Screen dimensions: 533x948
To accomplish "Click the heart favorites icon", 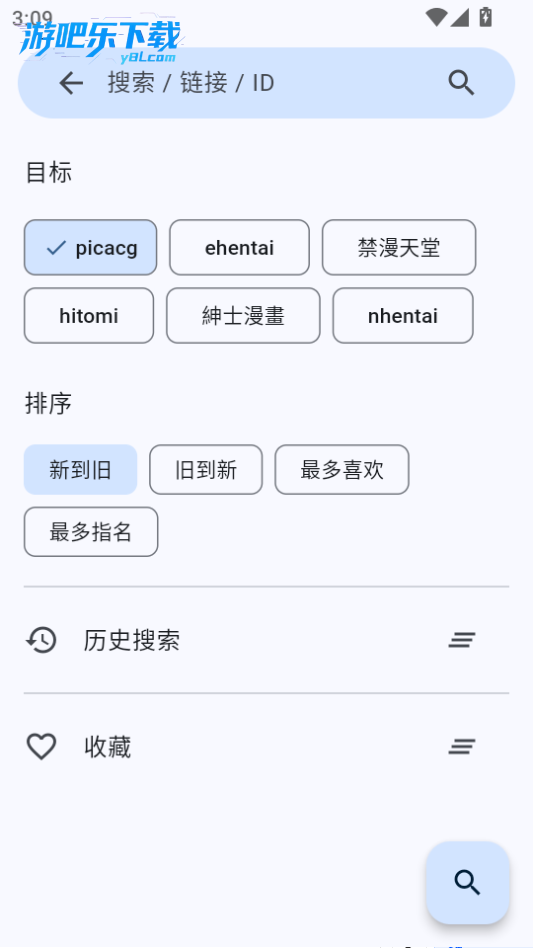I will pos(41,747).
